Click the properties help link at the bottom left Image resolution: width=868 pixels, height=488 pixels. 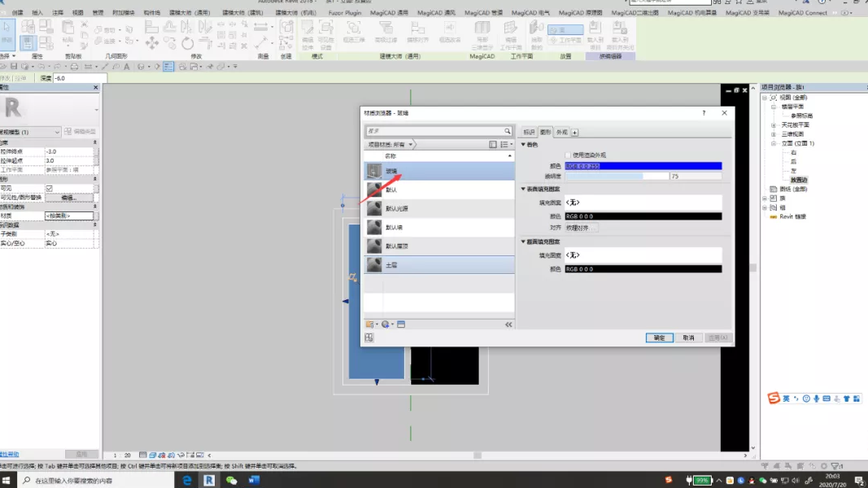10,455
